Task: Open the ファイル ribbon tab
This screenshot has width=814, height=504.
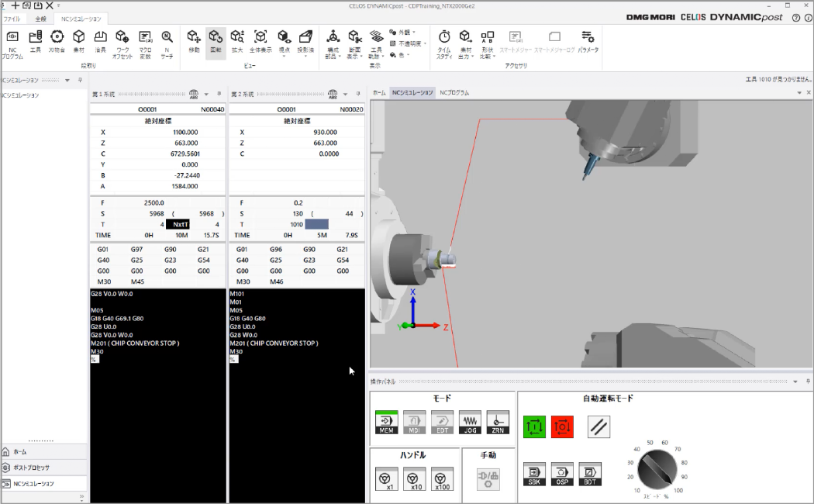Action: tap(12, 19)
